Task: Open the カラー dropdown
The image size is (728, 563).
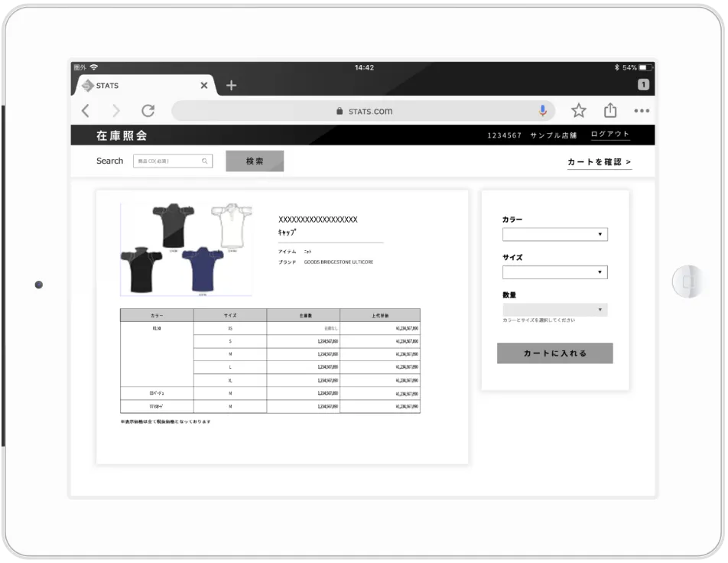Action: pyautogui.click(x=555, y=234)
